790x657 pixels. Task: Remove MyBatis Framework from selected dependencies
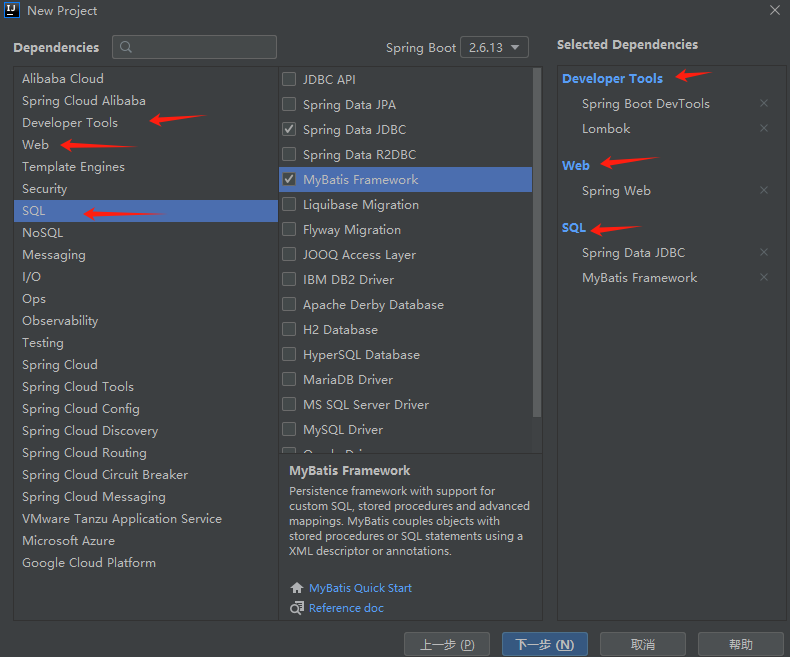[x=764, y=278]
